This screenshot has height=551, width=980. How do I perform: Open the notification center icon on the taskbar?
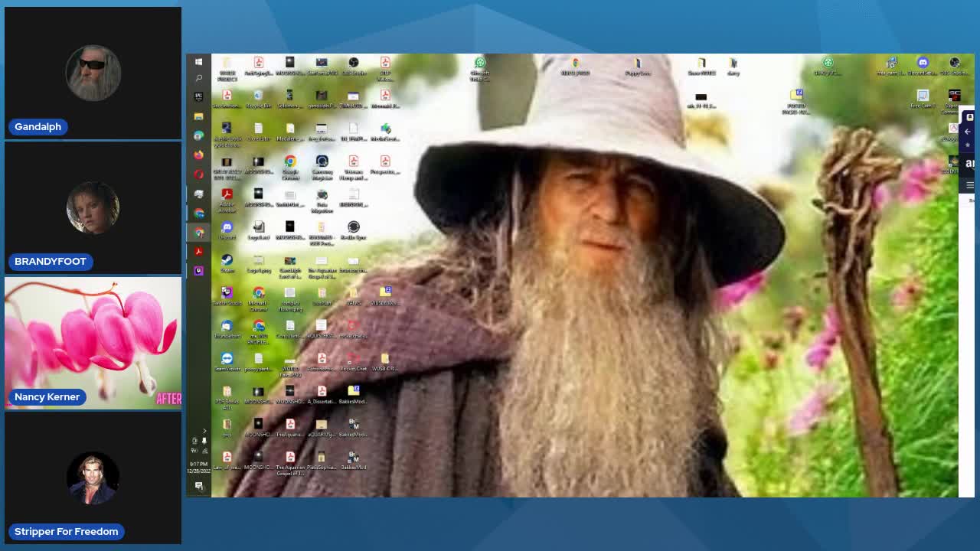pos(199,486)
